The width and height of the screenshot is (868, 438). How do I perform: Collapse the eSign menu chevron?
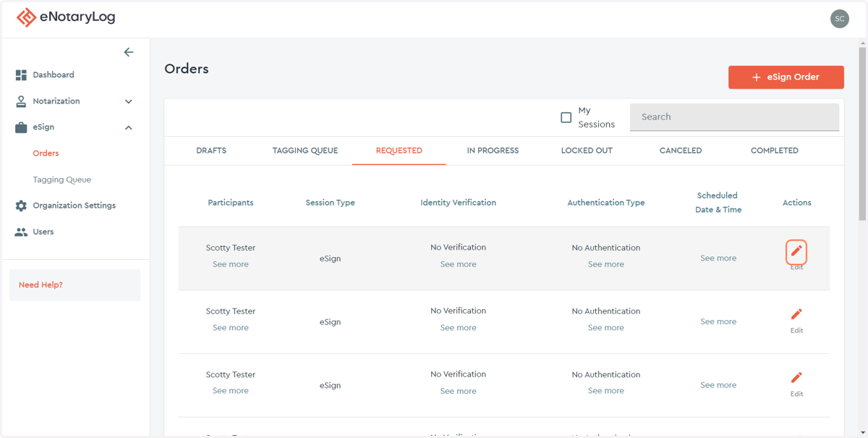pos(129,127)
